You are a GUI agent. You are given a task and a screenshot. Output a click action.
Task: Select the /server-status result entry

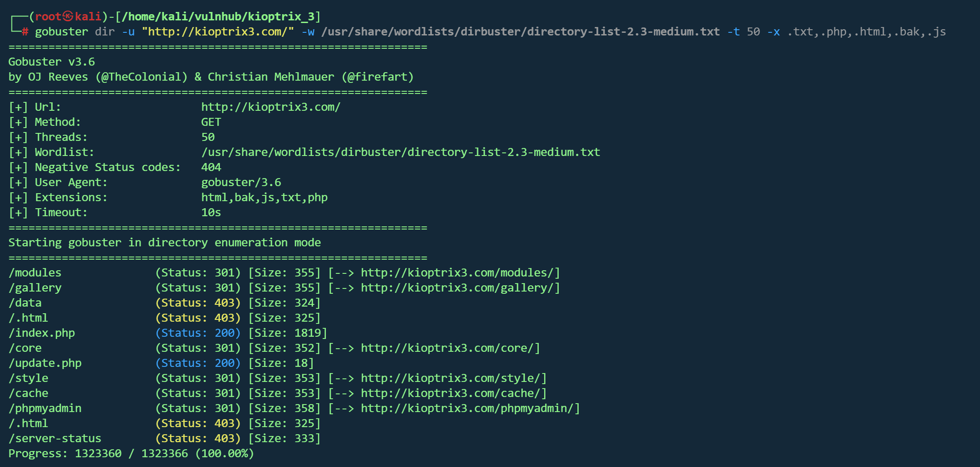pos(55,438)
